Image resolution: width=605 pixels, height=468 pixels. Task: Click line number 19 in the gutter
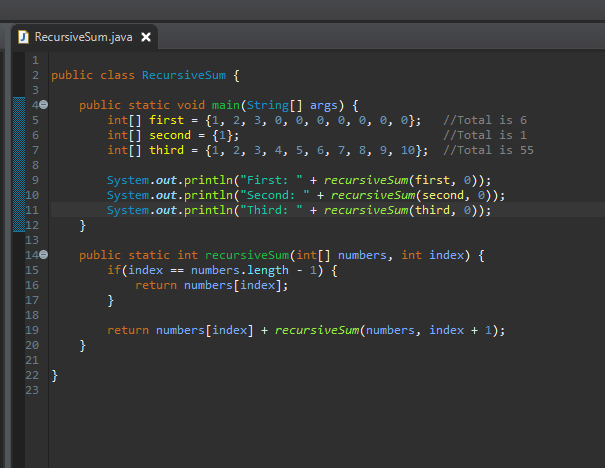(32, 330)
